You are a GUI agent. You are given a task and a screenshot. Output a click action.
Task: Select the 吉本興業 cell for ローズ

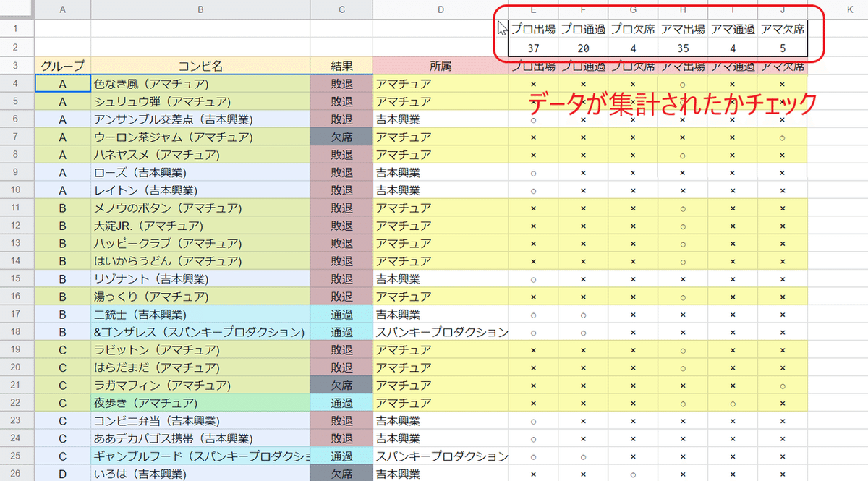tap(441, 172)
